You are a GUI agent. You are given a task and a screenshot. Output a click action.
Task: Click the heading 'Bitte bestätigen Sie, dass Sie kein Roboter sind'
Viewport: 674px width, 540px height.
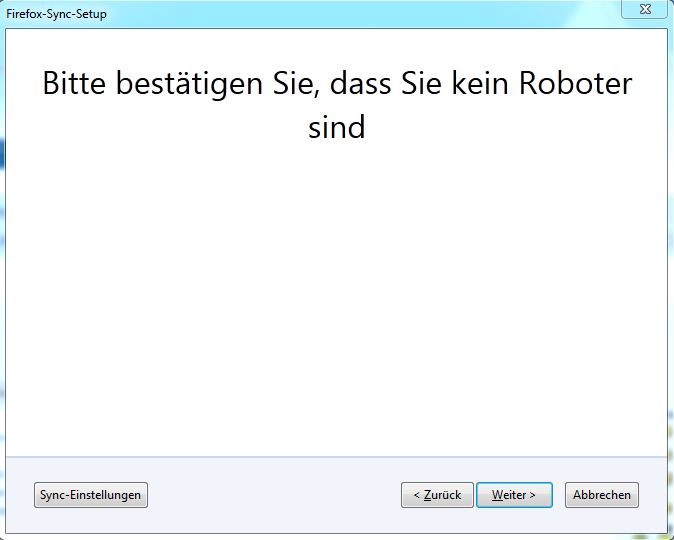coord(337,105)
